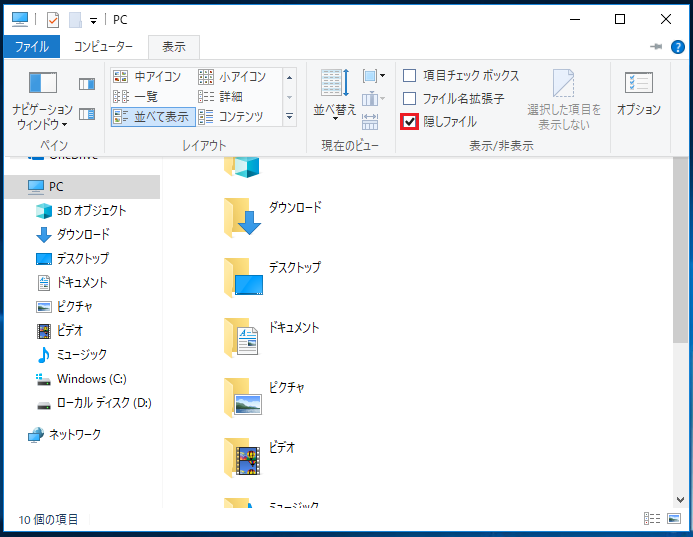
Task: Open 3D オブジェクト in navigation pane
Action: coord(91,210)
